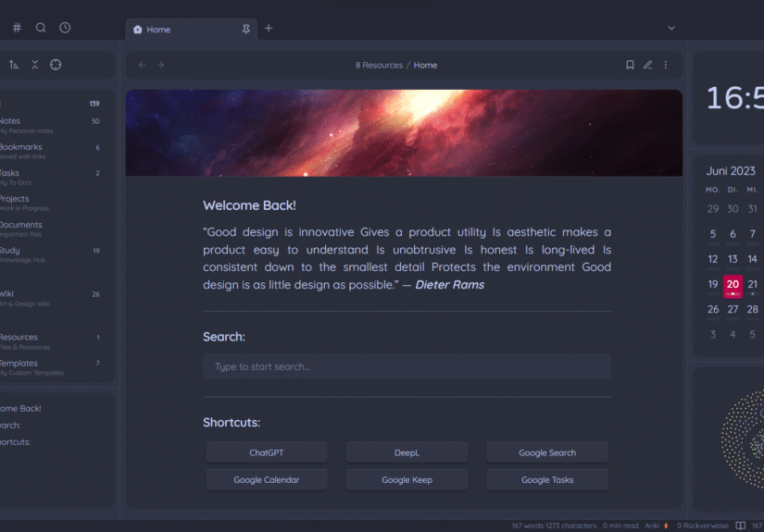Open the tab list dropdown chevron

tap(671, 28)
